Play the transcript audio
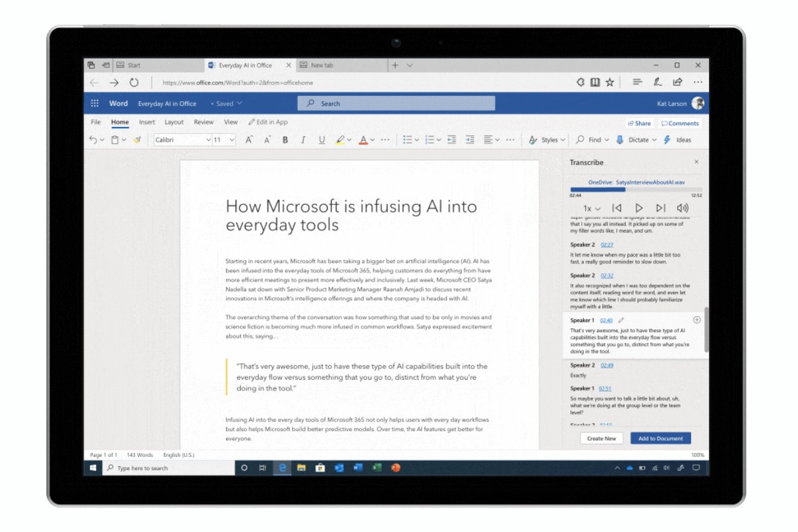The width and height of the screenshot is (798, 532). (x=639, y=208)
